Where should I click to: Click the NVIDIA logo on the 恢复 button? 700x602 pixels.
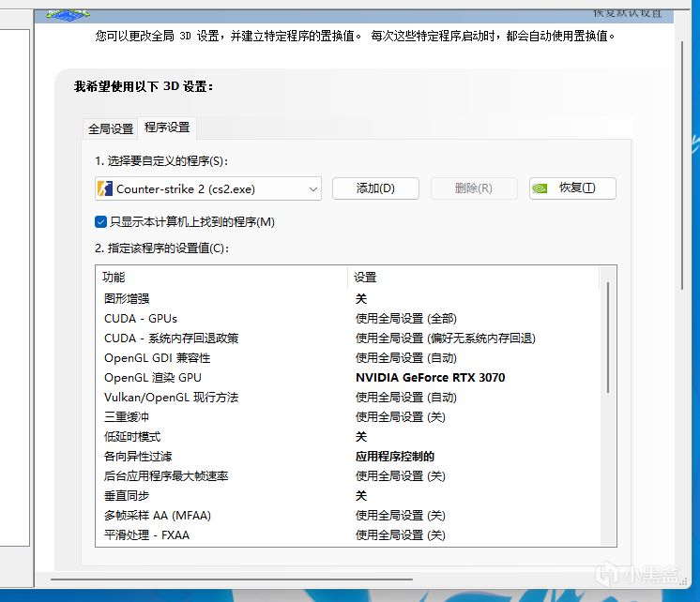tap(540, 188)
